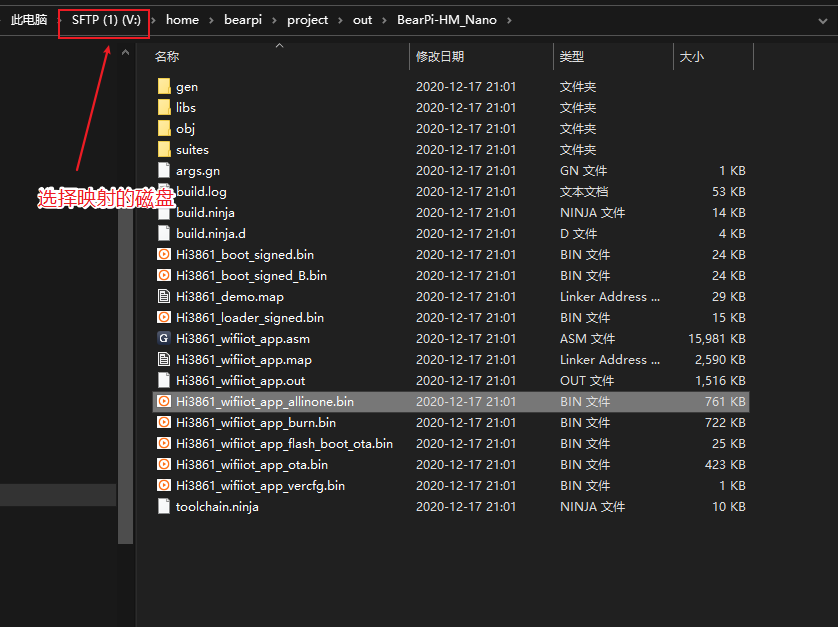Select Hi3861_wifiiot_app_allinone.bin file
The image size is (838, 627).
pyautogui.click(x=265, y=402)
